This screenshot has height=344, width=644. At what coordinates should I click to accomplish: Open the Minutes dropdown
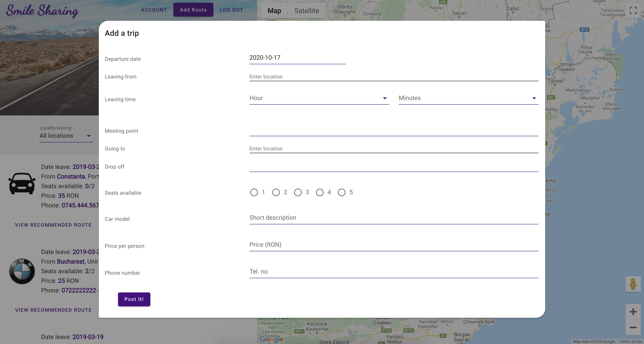pyautogui.click(x=468, y=98)
